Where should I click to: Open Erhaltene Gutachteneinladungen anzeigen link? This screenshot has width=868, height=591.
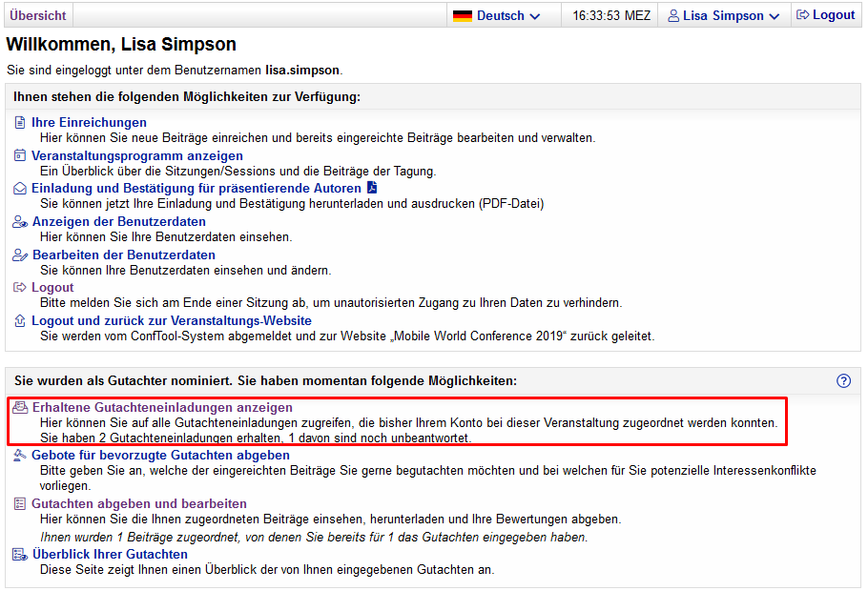162,407
